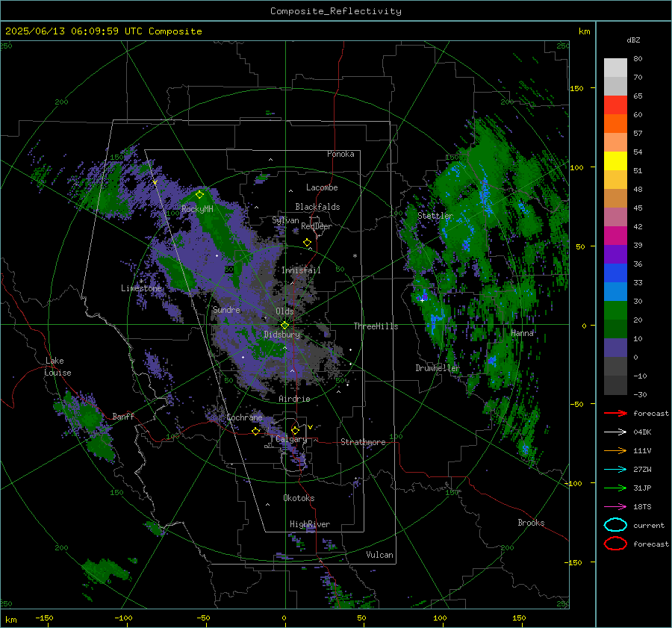Image resolution: width=672 pixels, height=628 pixels.
Task: Click the yellow diamond marker at the radar center
Action: click(x=284, y=326)
